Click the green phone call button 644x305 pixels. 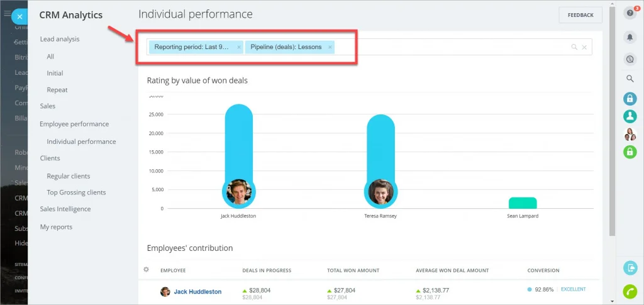[x=630, y=291]
